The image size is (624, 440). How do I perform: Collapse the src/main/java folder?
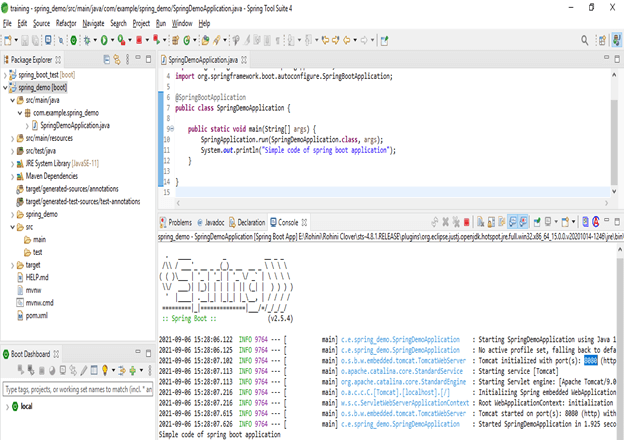(14, 101)
